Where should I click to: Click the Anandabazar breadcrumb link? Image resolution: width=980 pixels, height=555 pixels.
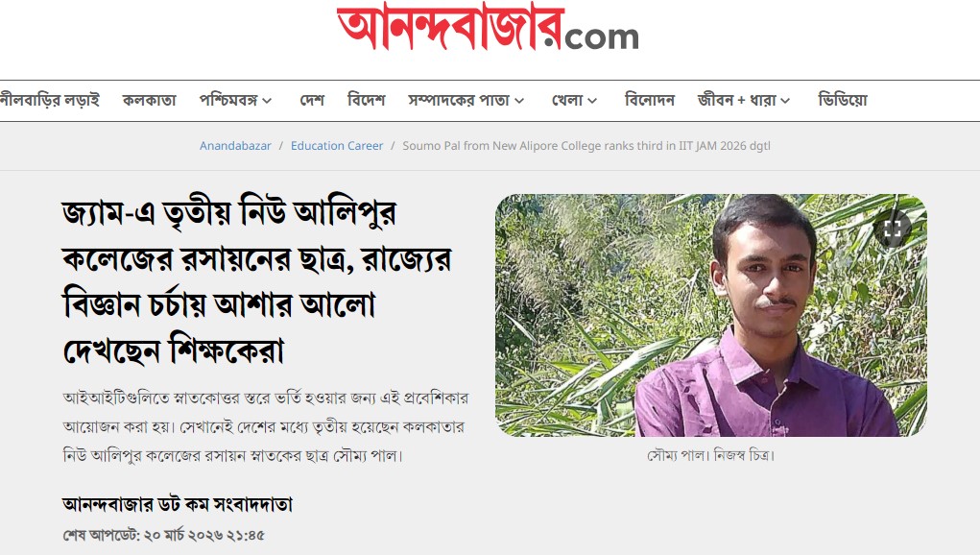pyautogui.click(x=235, y=146)
